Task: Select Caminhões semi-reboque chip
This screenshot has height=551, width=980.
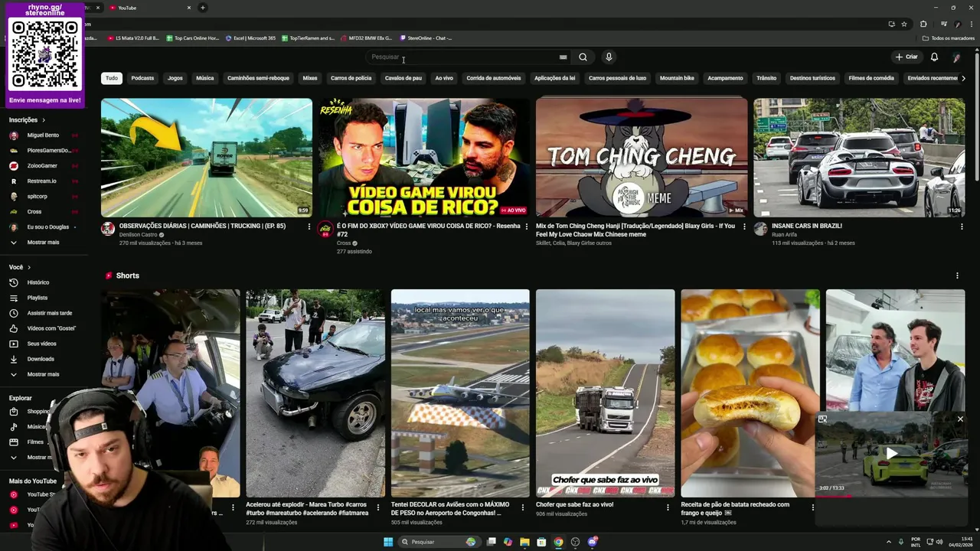Action: pyautogui.click(x=258, y=78)
